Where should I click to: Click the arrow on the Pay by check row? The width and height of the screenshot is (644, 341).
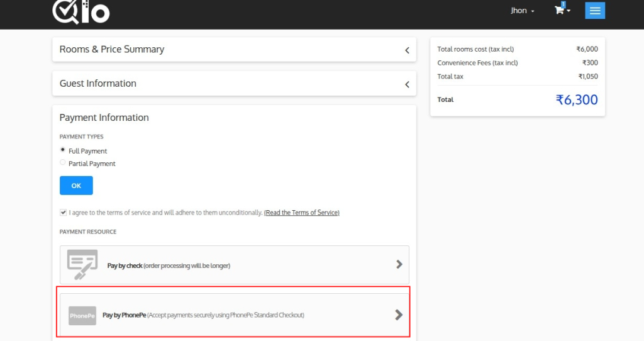click(x=399, y=265)
